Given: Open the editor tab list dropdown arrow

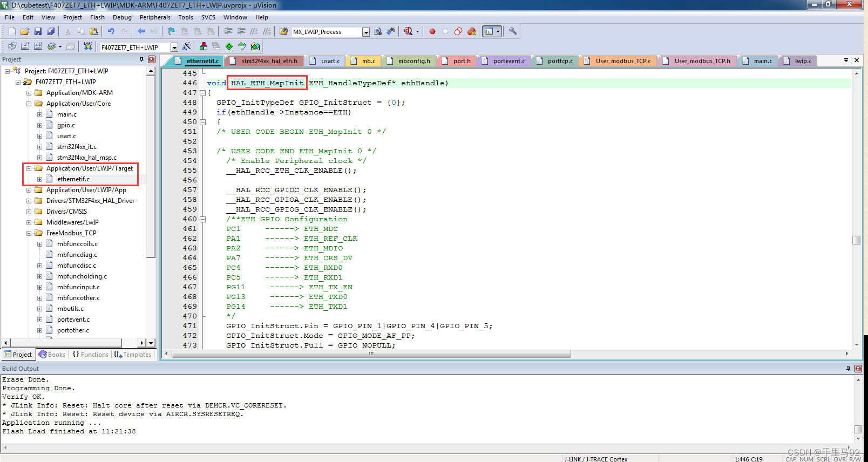Looking at the screenshot, I should (x=846, y=60).
